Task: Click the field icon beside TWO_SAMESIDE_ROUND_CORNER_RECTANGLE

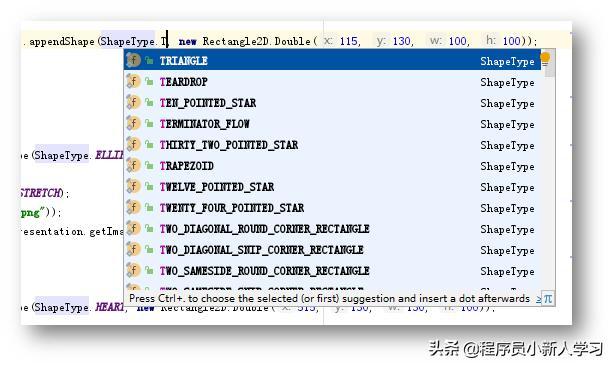Action: 134,270
